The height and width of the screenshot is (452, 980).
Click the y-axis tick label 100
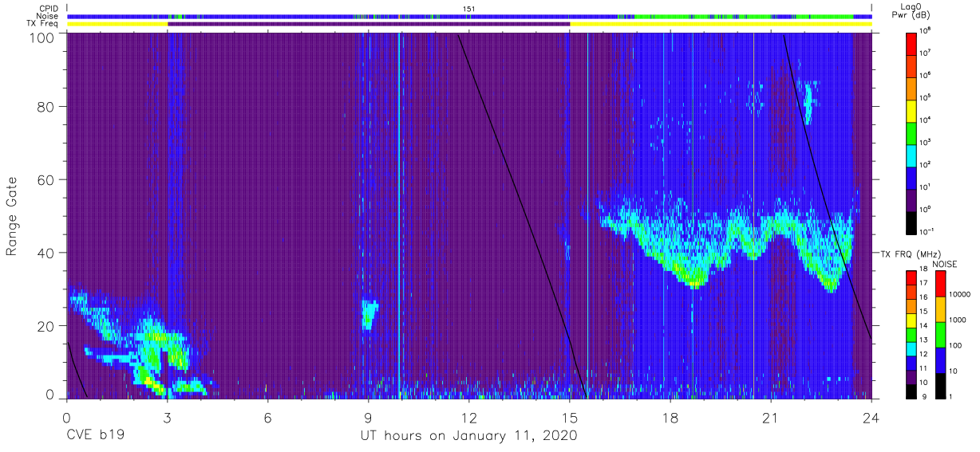click(42, 37)
